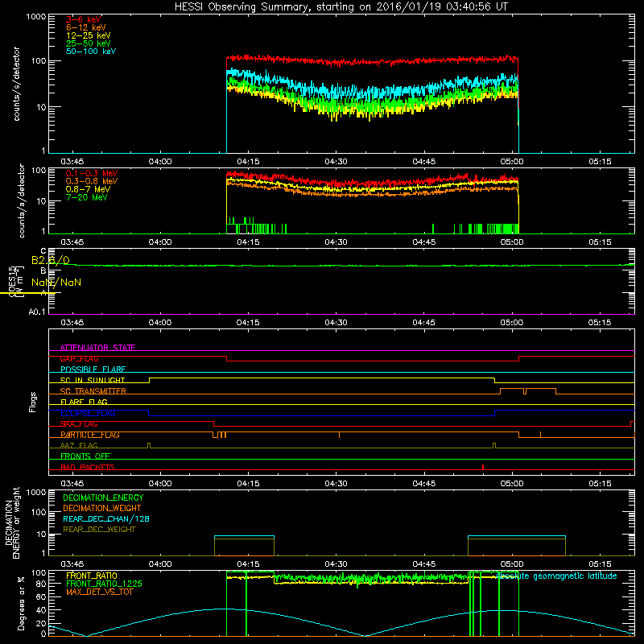Click the 7-20 MeV legend label
The width and height of the screenshot is (644, 644).
(x=86, y=197)
